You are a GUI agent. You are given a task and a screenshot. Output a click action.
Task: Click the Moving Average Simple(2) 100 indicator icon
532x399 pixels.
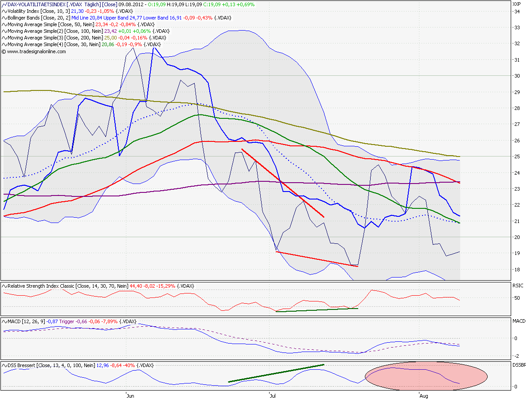tap(4, 31)
